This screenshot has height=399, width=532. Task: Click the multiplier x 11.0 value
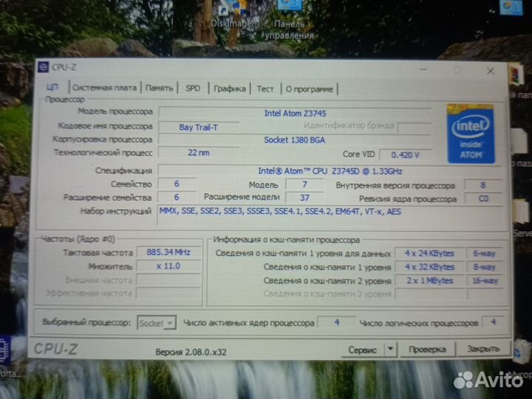(168, 266)
